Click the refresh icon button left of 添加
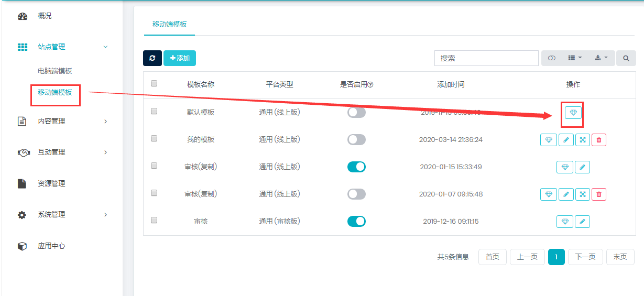 tap(152, 58)
